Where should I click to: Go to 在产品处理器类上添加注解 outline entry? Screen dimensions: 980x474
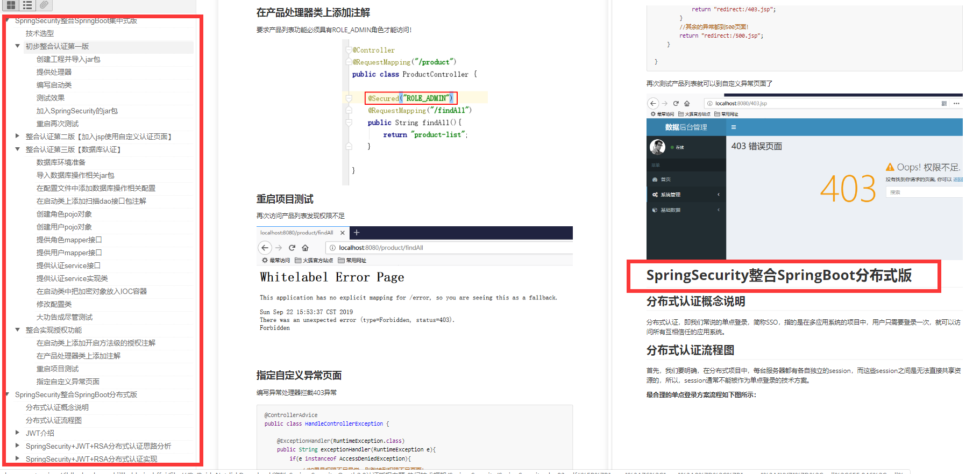pyautogui.click(x=79, y=356)
